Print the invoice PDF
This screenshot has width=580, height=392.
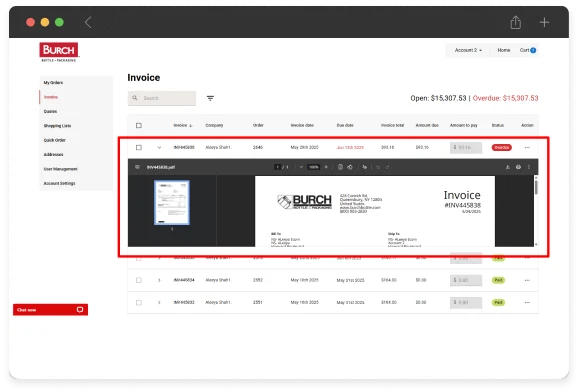click(x=518, y=167)
